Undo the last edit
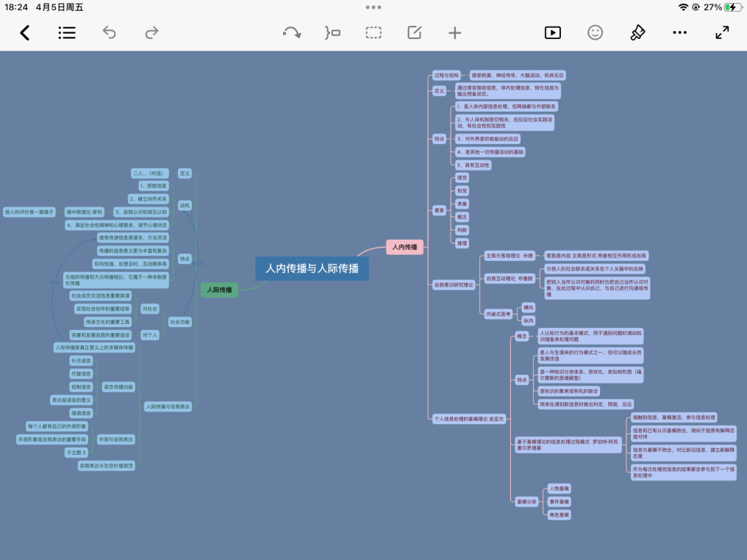This screenshot has height=560, width=747. 109,33
